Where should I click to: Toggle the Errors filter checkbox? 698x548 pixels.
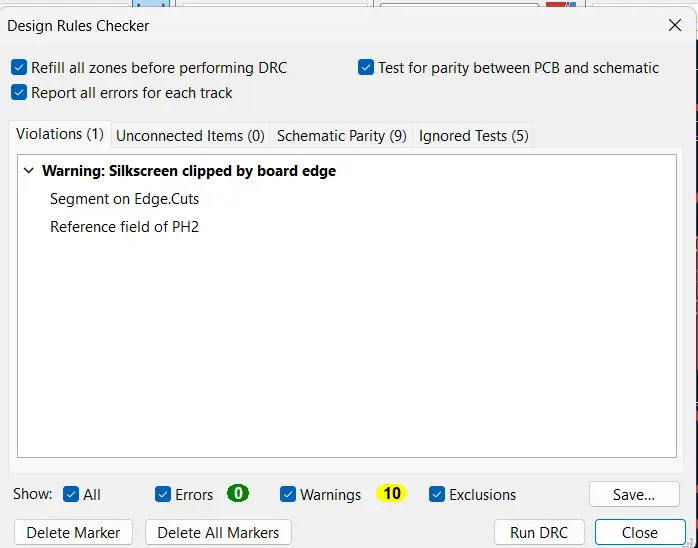click(163, 494)
